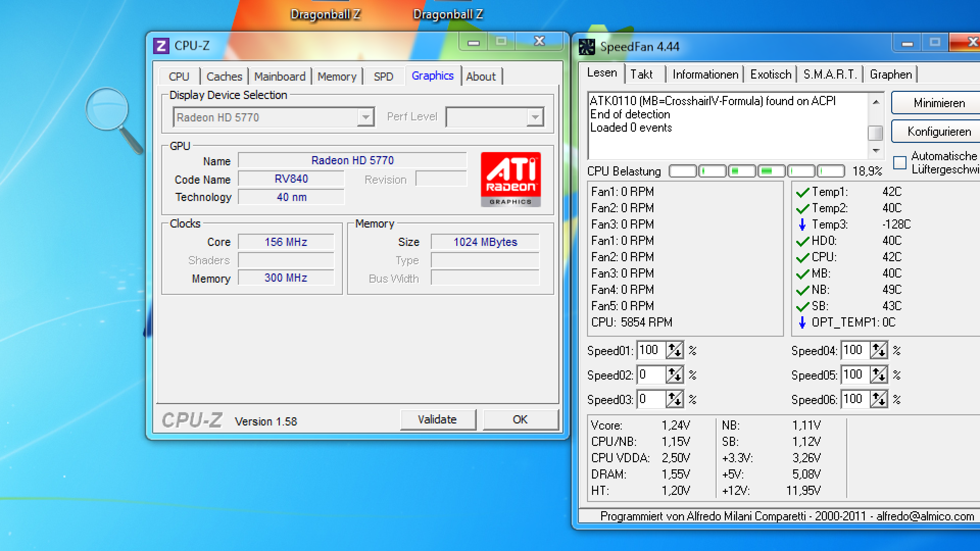This screenshot has height=551, width=980.
Task: Click the Temp1 green checkmark icon
Action: pyautogui.click(x=802, y=192)
